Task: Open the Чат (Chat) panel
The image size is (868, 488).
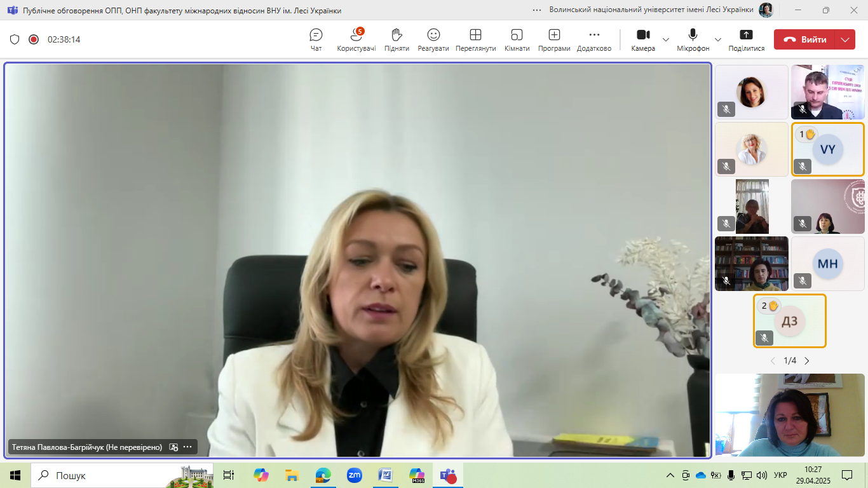Action: 316,39
